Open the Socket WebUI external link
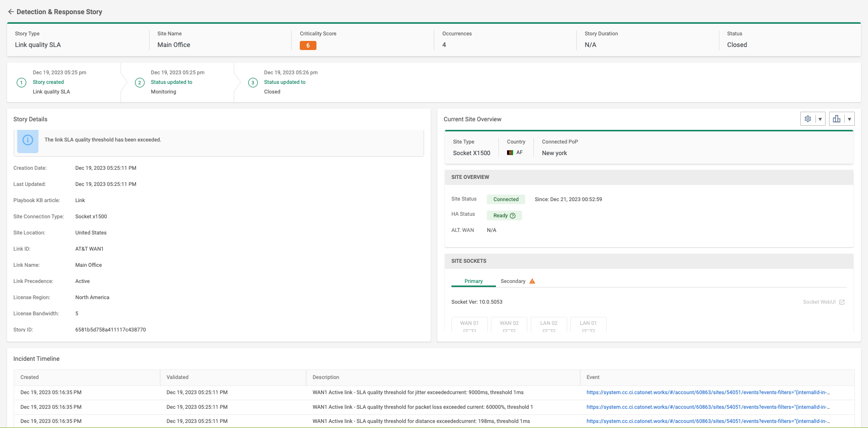This screenshot has height=428, width=868. click(x=824, y=302)
